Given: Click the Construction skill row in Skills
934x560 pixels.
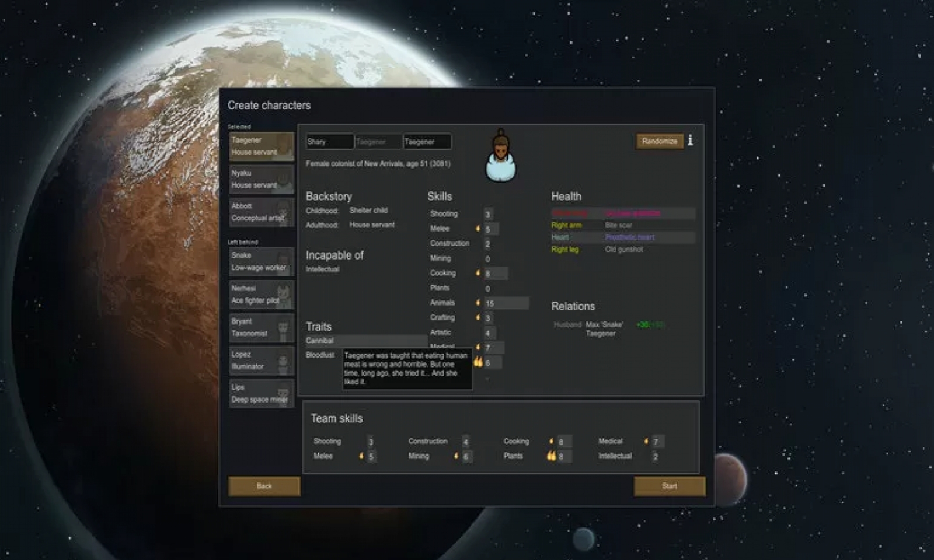Looking at the screenshot, I should (462, 244).
